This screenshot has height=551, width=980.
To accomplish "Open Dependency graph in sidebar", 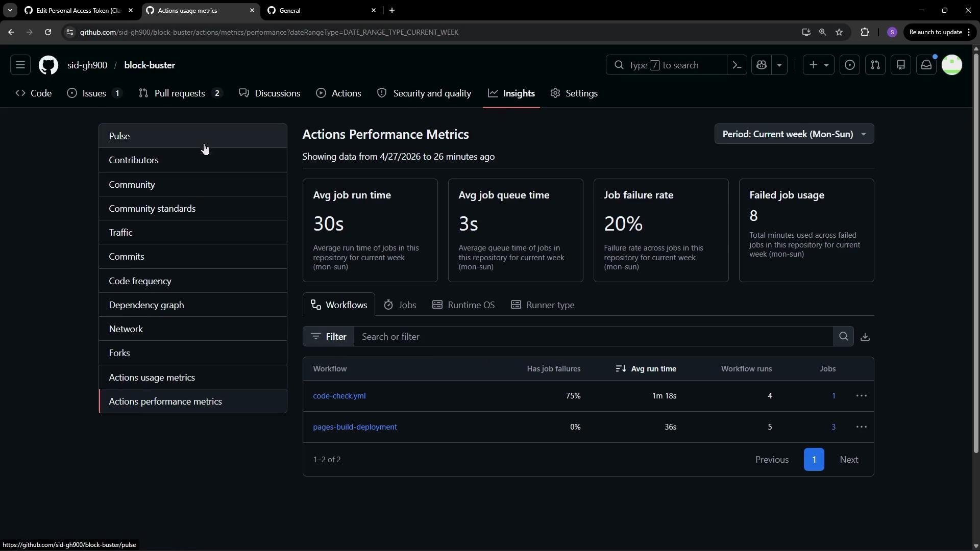I will [193, 305].
